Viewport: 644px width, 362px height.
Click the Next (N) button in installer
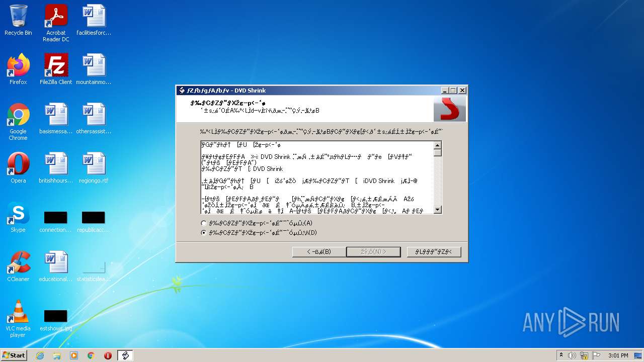[x=373, y=252]
